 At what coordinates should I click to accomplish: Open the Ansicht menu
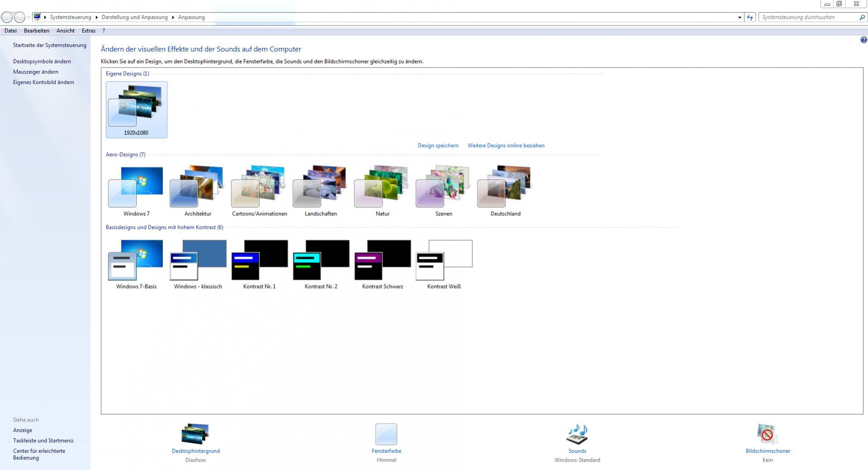coord(66,31)
